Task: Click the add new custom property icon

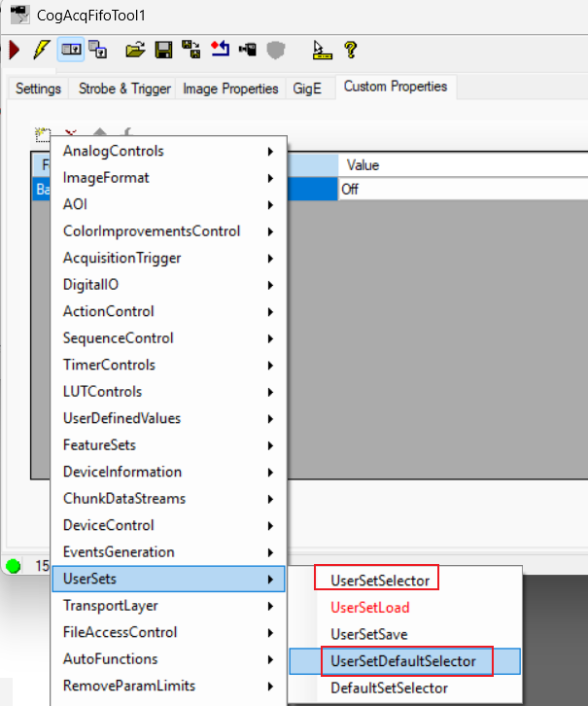Action: point(43,134)
